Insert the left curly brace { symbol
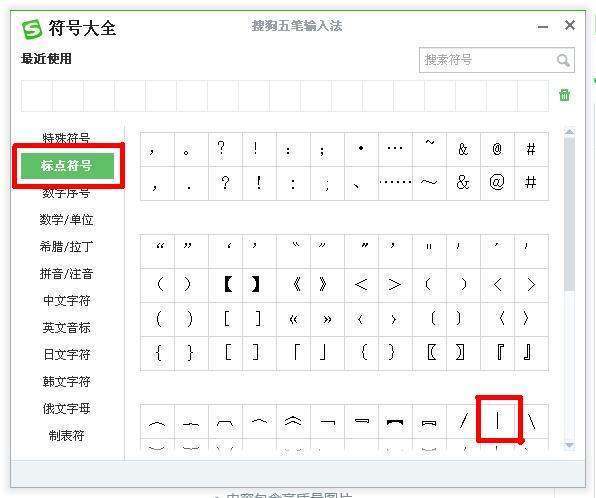This screenshot has width=596, height=498. (x=158, y=352)
